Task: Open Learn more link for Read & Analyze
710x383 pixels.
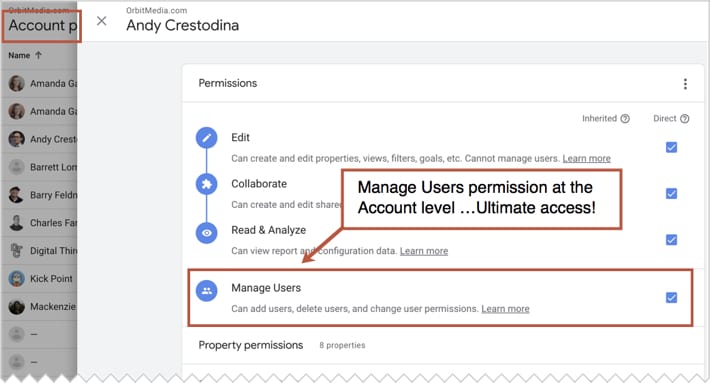Action: [x=424, y=251]
